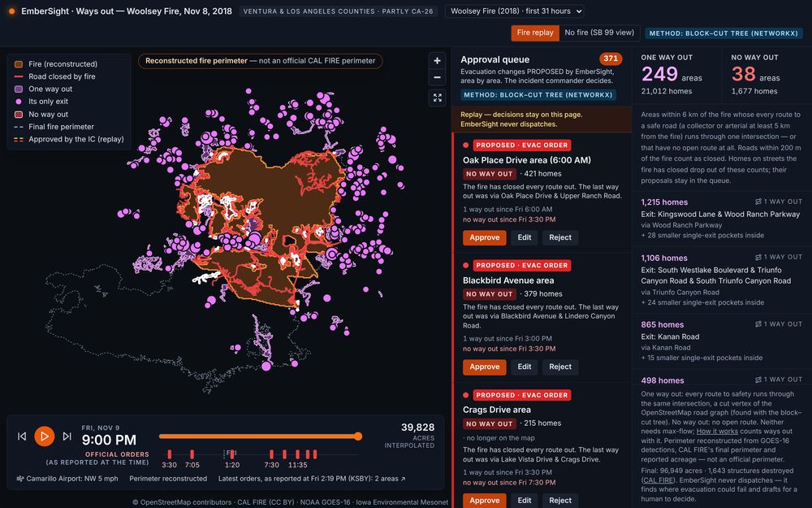
Task: Approve the Crags Drive evac order
Action: coord(484,500)
